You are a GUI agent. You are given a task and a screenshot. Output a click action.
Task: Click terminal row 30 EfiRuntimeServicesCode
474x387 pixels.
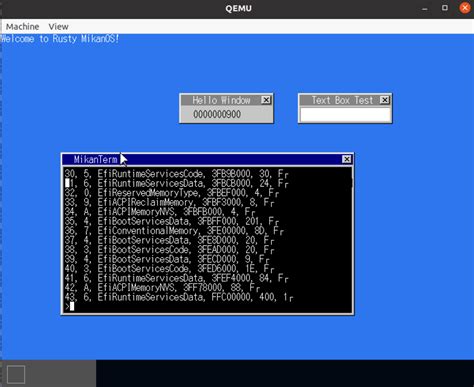coord(177,174)
